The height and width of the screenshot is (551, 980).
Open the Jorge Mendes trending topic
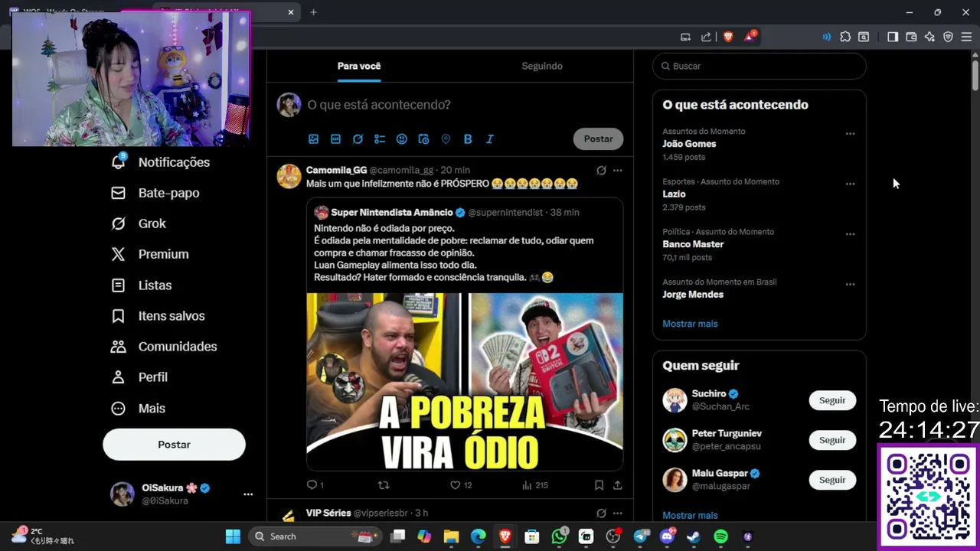pyautogui.click(x=693, y=295)
